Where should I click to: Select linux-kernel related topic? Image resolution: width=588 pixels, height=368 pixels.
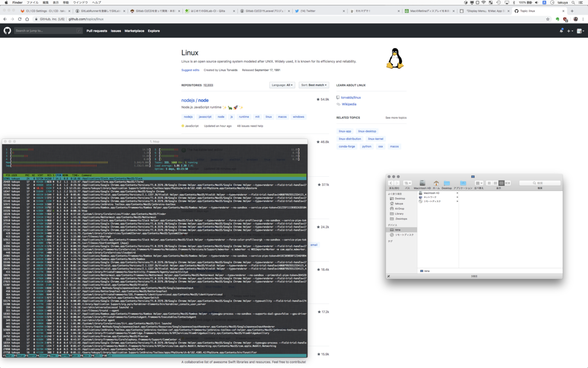(x=376, y=139)
